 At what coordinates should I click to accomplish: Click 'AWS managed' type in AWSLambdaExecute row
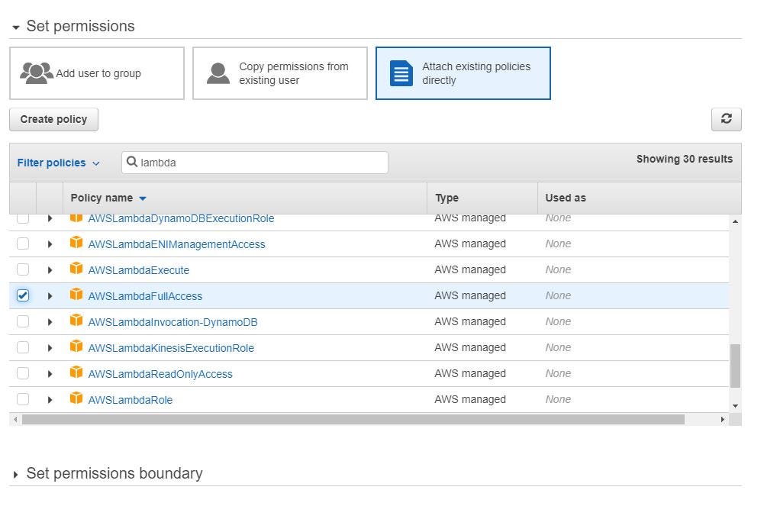[x=469, y=270]
